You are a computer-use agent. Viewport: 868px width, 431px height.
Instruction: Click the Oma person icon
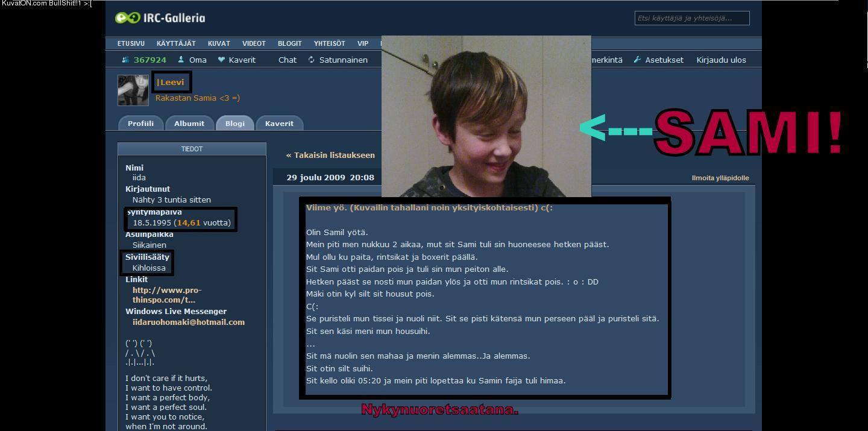tap(181, 60)
